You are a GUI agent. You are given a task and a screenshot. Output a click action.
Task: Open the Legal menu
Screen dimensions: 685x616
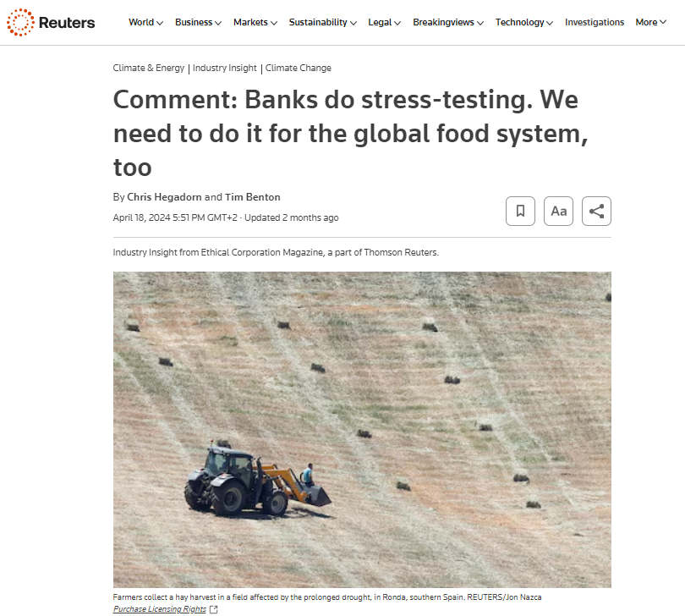coord(385,22)
